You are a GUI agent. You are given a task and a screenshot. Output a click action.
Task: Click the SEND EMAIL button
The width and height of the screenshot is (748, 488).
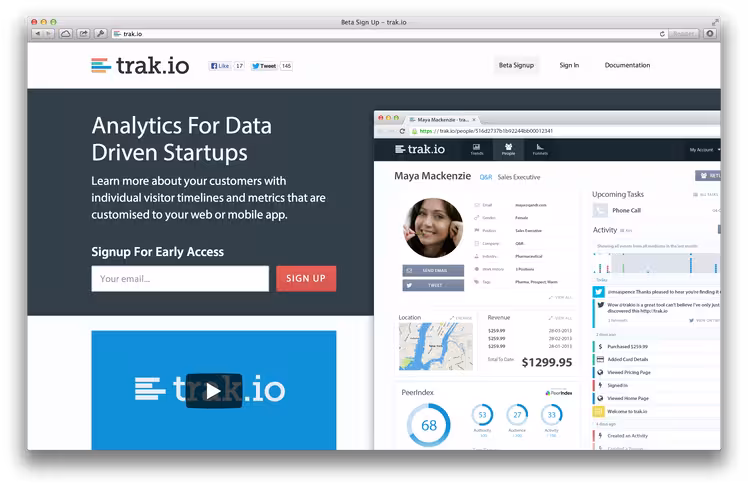coord(433,270)
